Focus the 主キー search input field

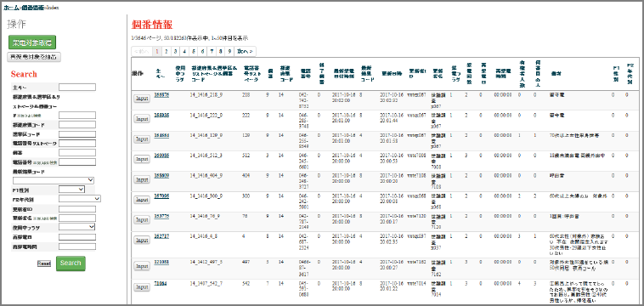pos(77,87)
